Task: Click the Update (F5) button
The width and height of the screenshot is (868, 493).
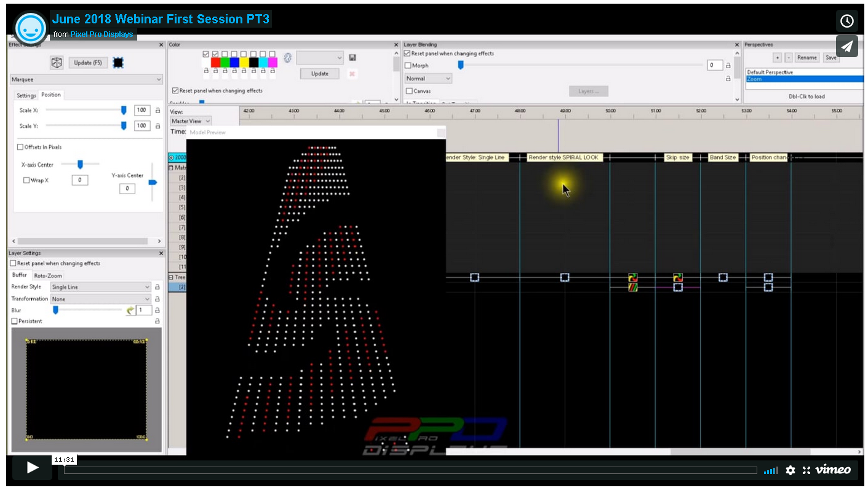Action: point(88,63)
